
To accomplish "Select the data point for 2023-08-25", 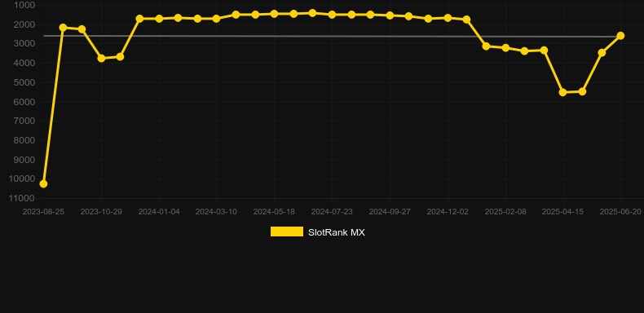I will click(43, 183).
